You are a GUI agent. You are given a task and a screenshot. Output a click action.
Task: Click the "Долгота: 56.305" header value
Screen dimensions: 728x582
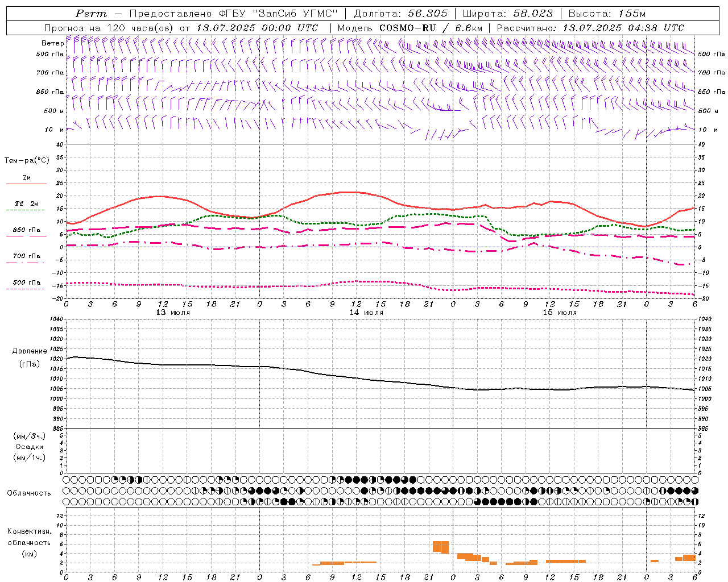401,14
